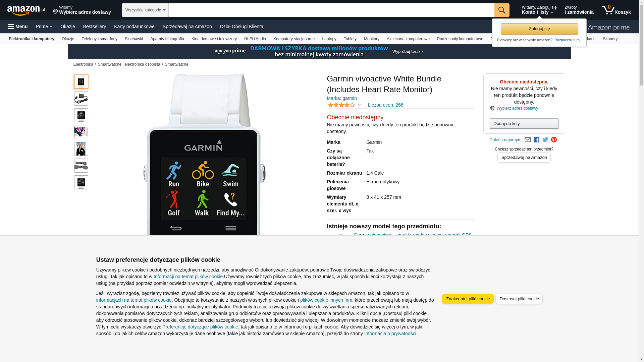Share product via Pinterest icon
This screenshot has width=644, height=362.
554,140
